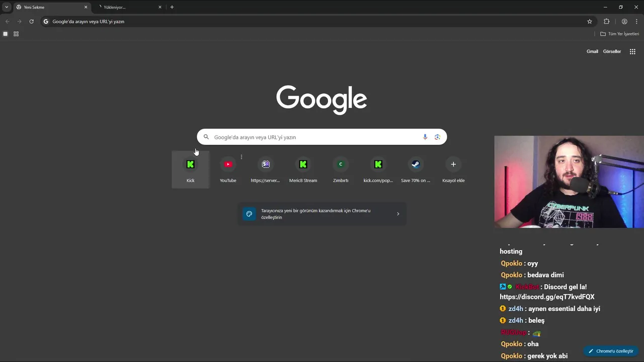The height and width of the screenshot is (362, 644).
Task: Click the Google search input box
Action: pos(321,137)
